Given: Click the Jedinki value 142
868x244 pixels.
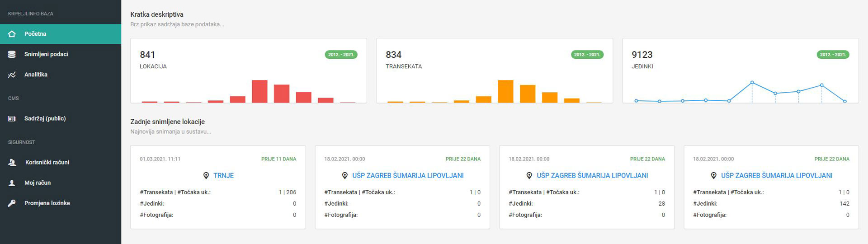Looking at the screenshot, I should [844, 203].
